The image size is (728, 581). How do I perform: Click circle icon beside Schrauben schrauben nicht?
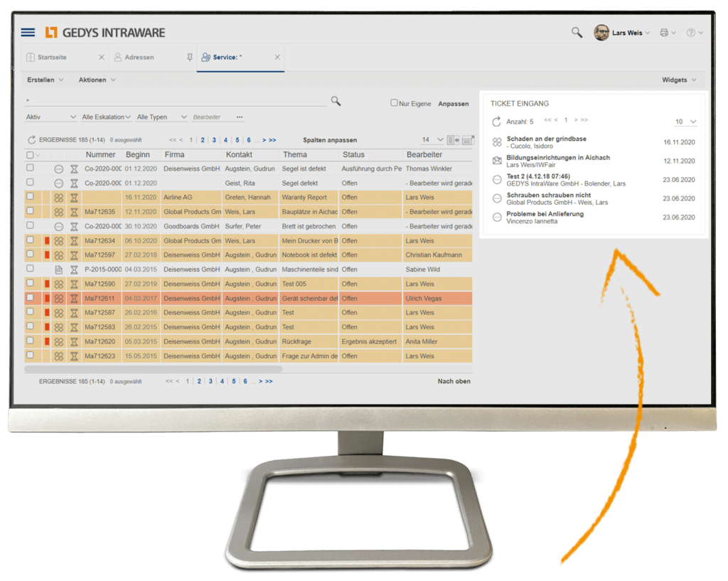click(x=497, y=198)
